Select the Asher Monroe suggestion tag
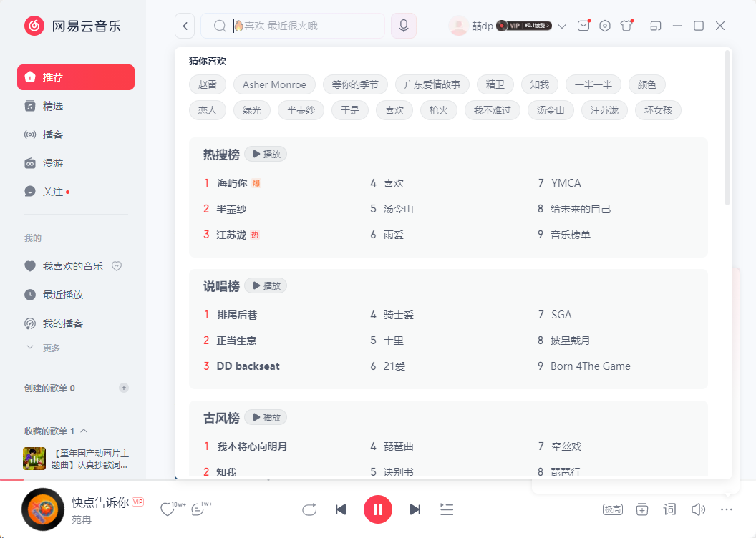Screen dimensions: 756x538 pyautogui.click(x=274, y=84)
